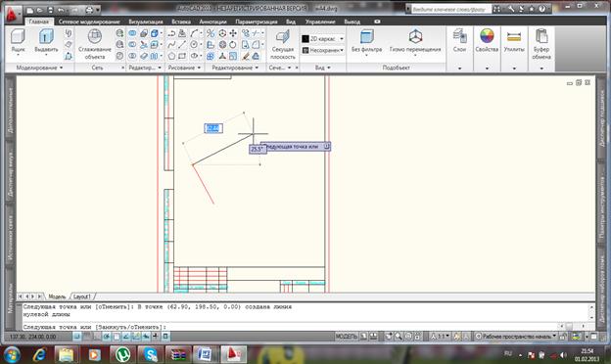Open Skype from the Windows taskbar
The image size is (611, 364).
[150, 354]
